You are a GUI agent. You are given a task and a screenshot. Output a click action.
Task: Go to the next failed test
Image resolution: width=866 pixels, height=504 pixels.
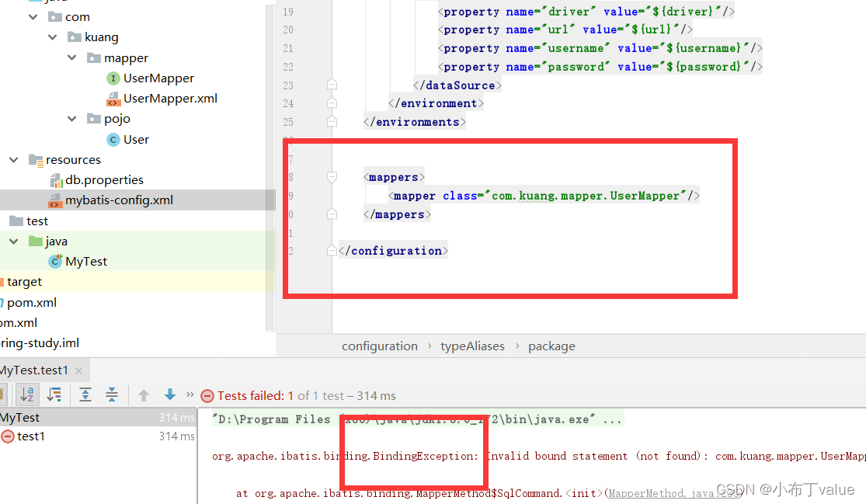point(170,395)
